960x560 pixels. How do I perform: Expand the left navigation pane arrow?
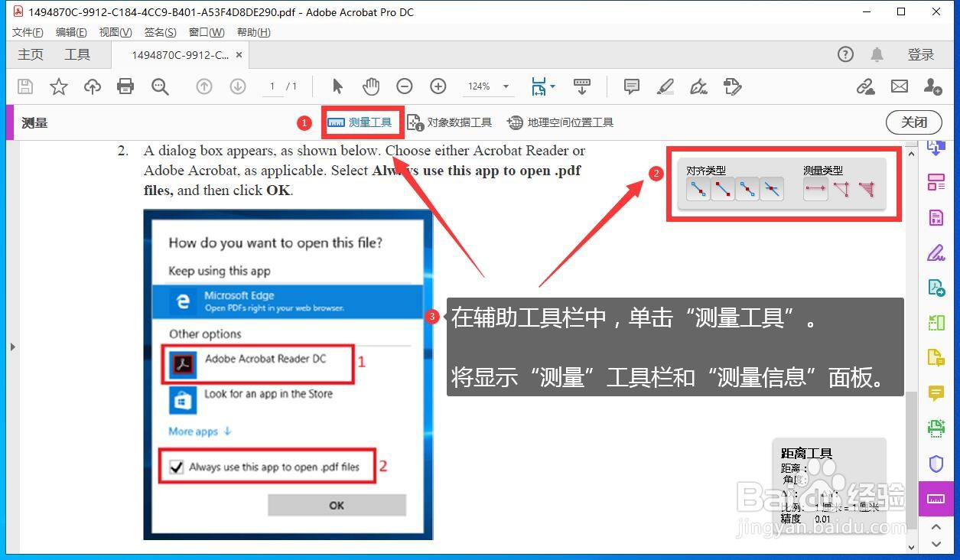point(12,347)
